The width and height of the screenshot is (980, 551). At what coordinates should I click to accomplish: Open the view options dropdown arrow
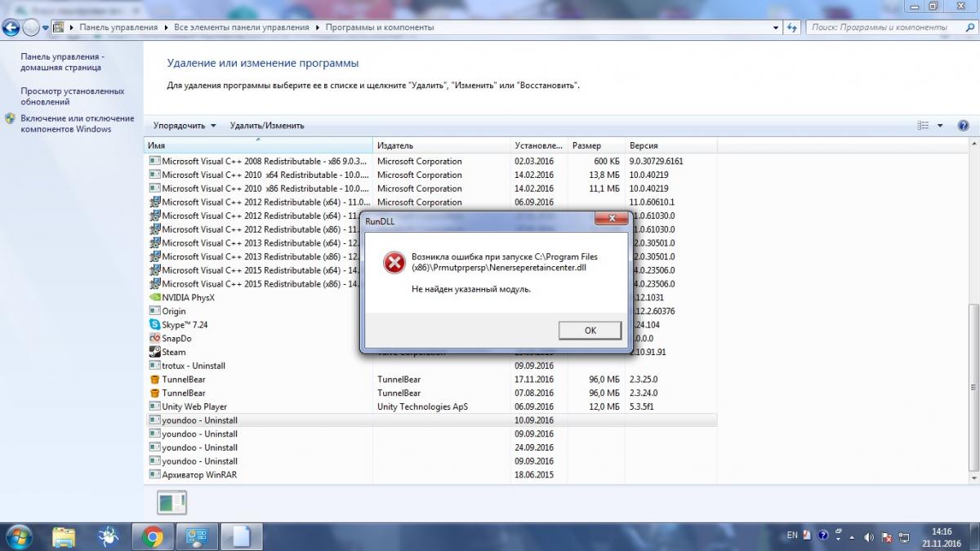coord(940,126)
